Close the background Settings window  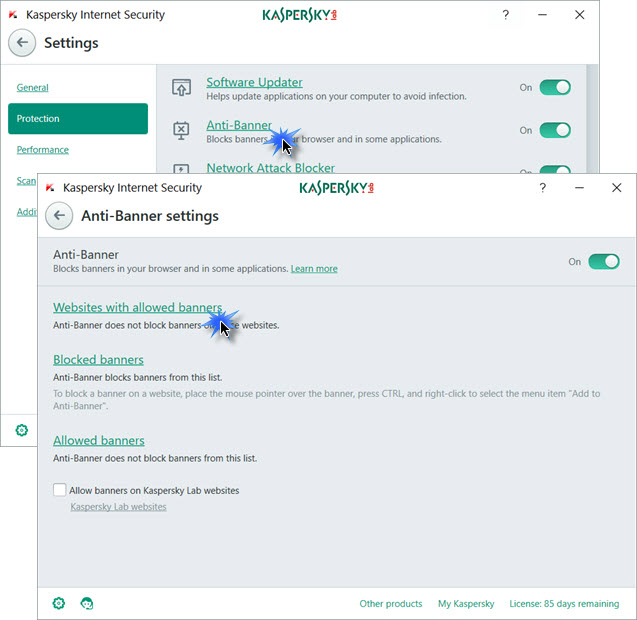click(x=579, y=15)
